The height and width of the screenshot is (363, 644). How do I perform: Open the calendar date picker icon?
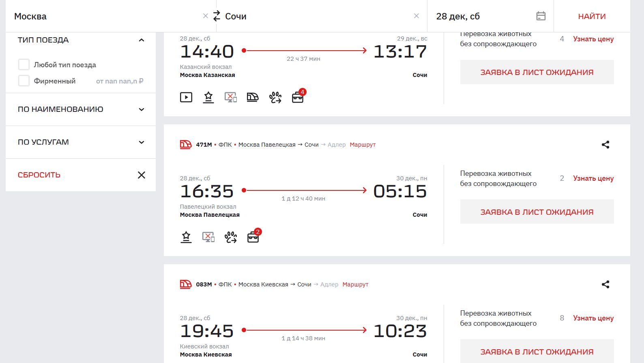541,16
